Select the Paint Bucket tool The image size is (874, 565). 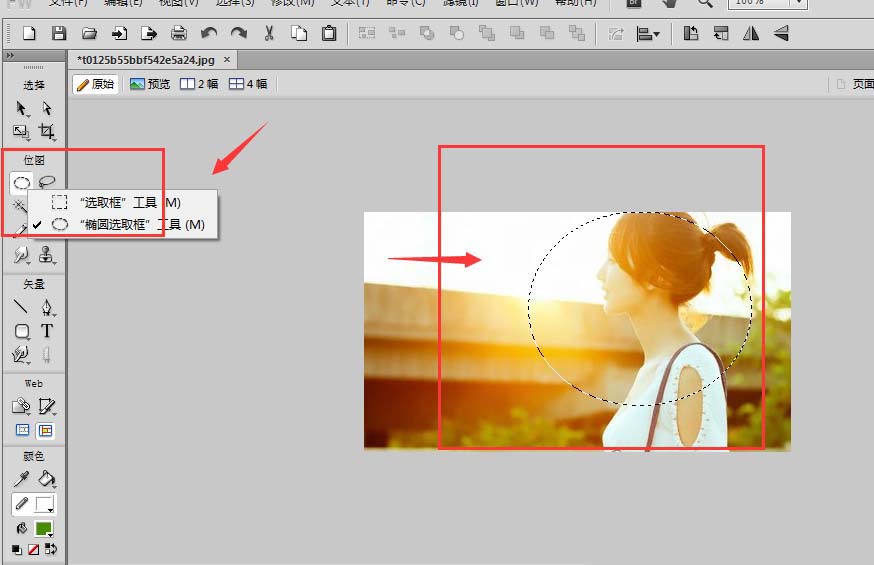click(x=47, y=479)
